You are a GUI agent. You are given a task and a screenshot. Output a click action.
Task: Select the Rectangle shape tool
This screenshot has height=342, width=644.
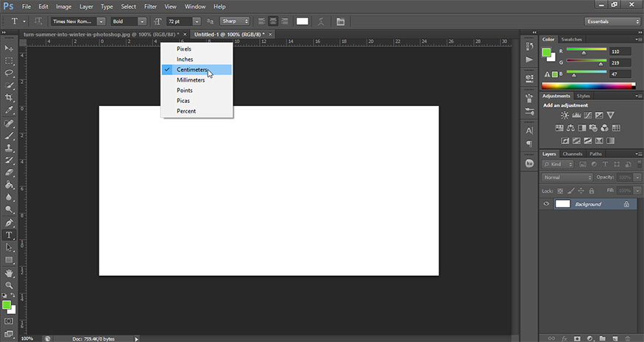9,260
